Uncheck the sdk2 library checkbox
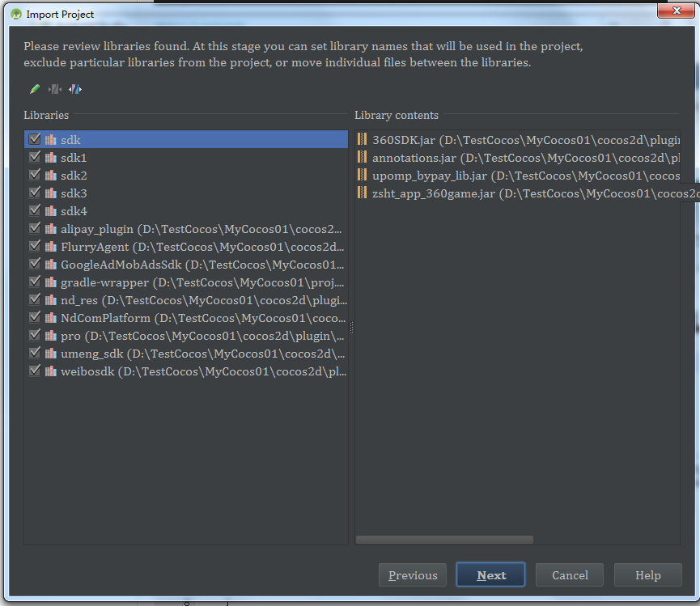Image resolution: width=700 pixels, height=606 pixels. point(34,175)
